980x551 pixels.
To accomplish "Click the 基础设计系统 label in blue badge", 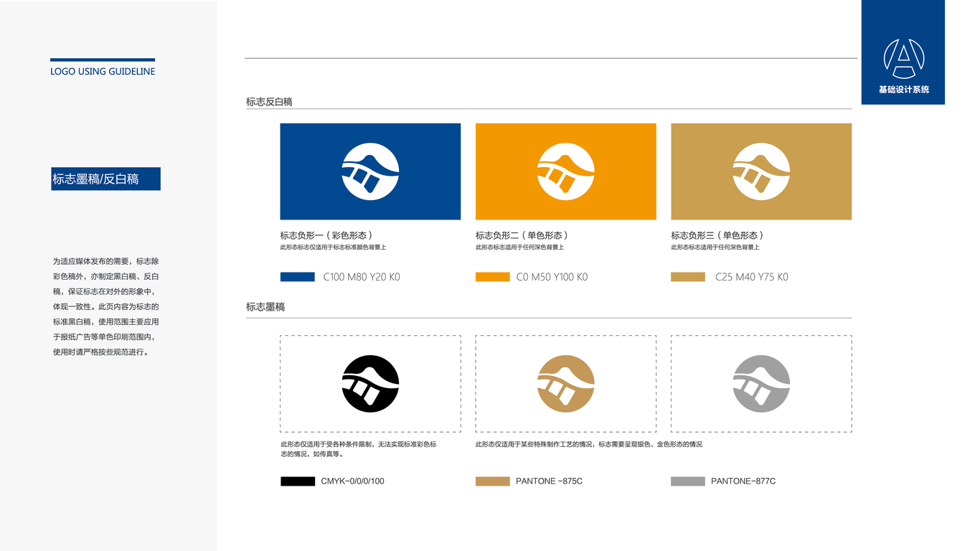I will [x=904, y=90].
